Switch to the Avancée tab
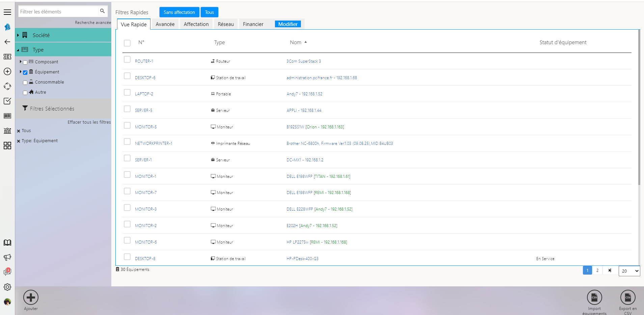Screen dimensions: 644x315 [165, 24]
